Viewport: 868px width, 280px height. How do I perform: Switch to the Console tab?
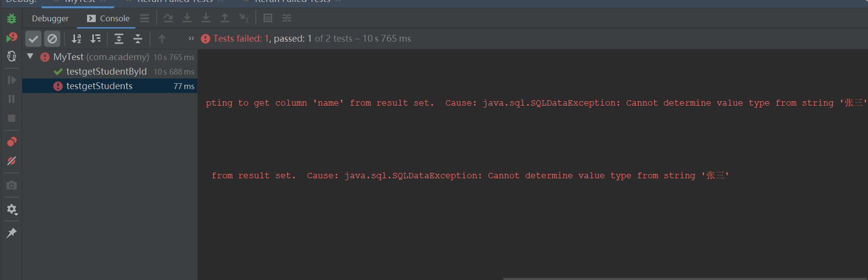coord(108,18)
